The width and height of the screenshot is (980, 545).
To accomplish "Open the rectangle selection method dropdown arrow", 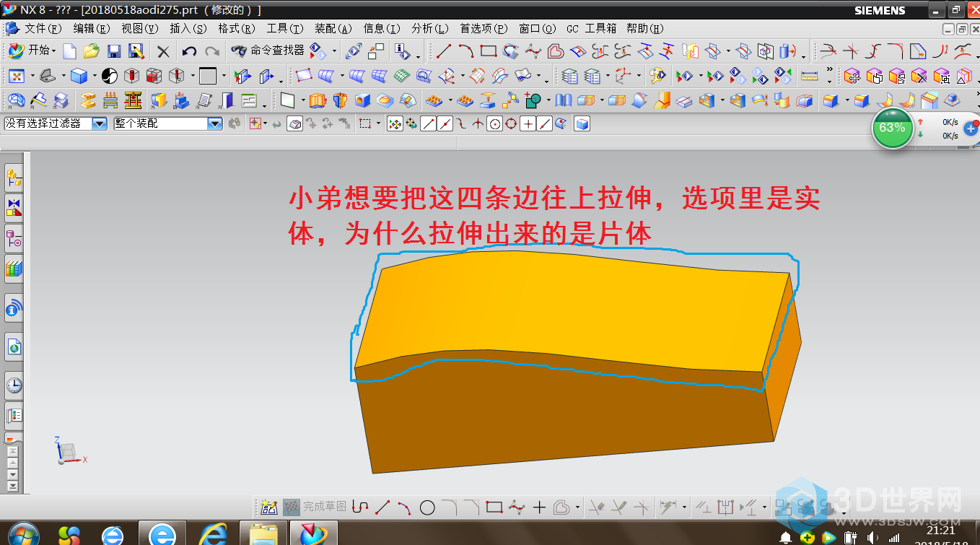I will 380,125.
